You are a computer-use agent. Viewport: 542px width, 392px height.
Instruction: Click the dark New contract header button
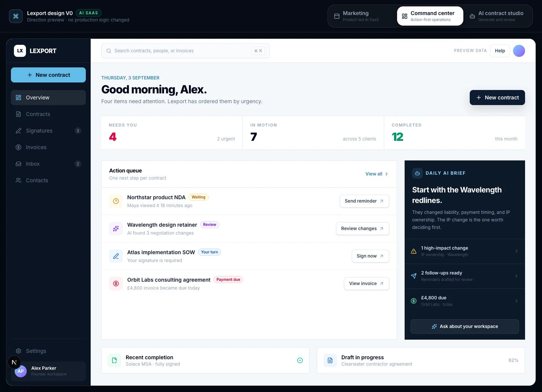497,98
